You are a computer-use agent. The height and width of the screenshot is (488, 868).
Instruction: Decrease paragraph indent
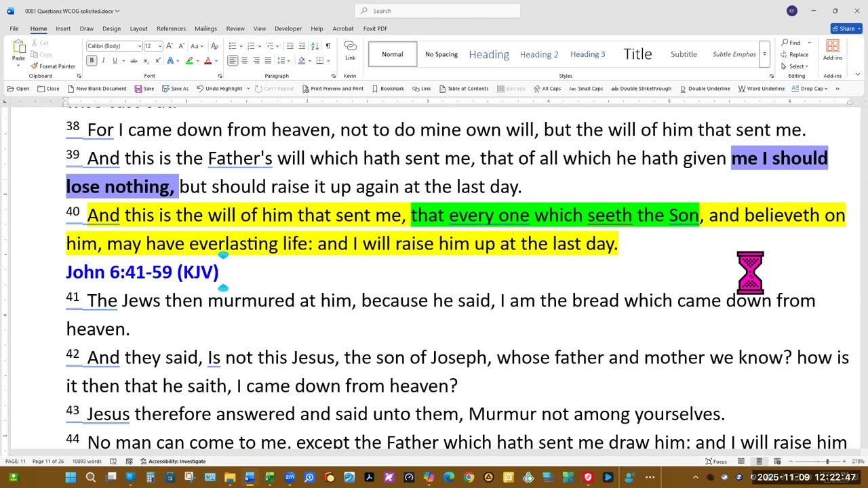tap(290, 46)
